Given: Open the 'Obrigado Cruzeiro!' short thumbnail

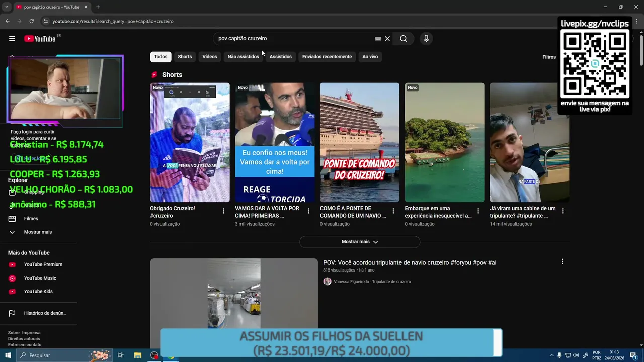Looking at the screenshot, I should (x=190, y=143).
